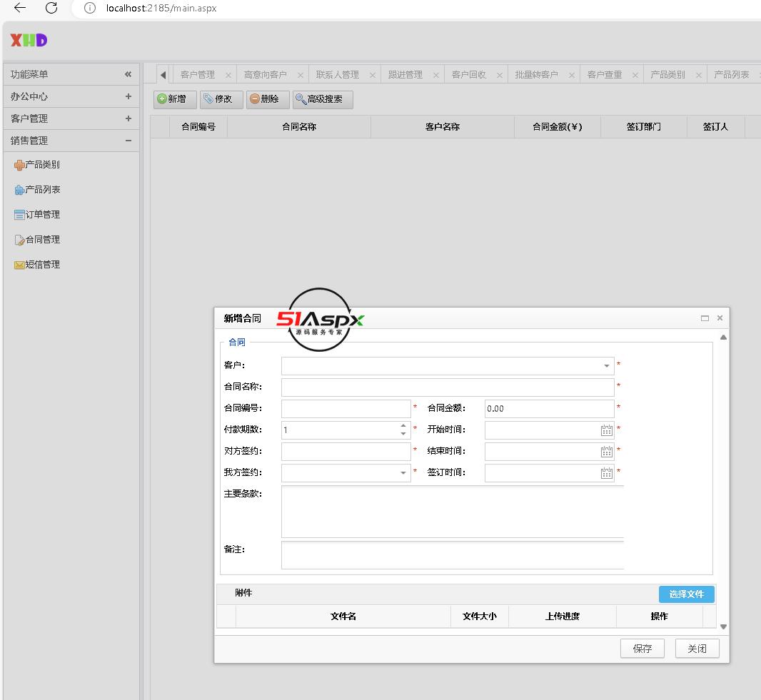Image resolution: width=761 pixels, height=700 pixels.
Task: Click the 保存 button
Action: 642,649
